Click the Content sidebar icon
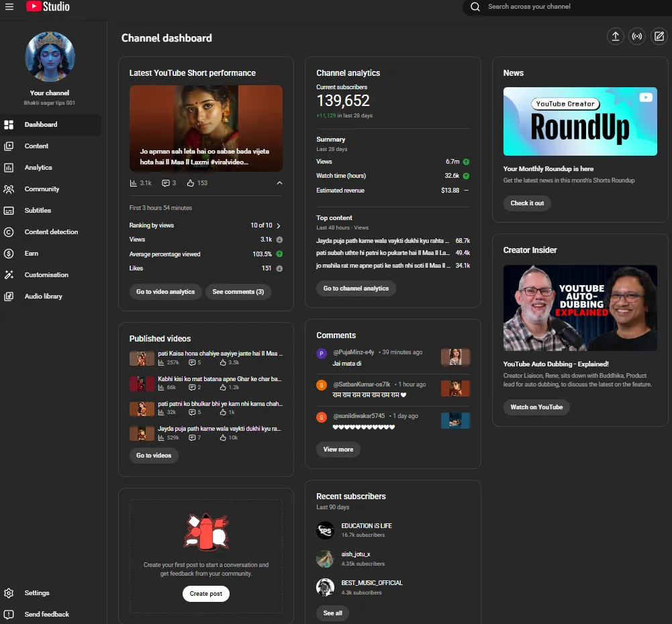 (9, 146)
